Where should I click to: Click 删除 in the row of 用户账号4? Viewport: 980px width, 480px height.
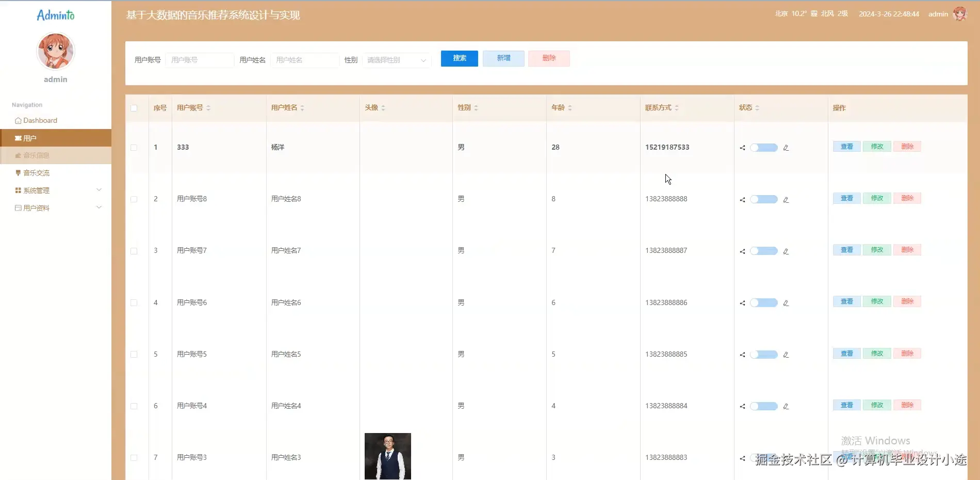tap(907, 405)
